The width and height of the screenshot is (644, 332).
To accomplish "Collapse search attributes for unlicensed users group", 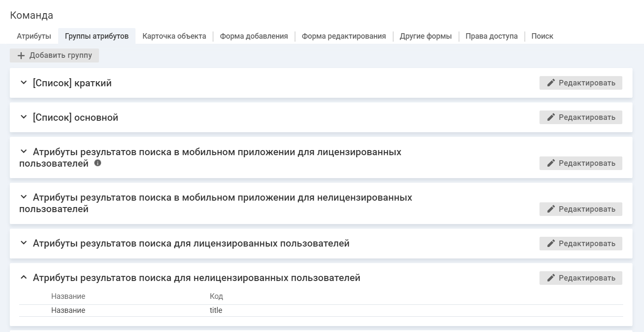I will tap(24, 278).
